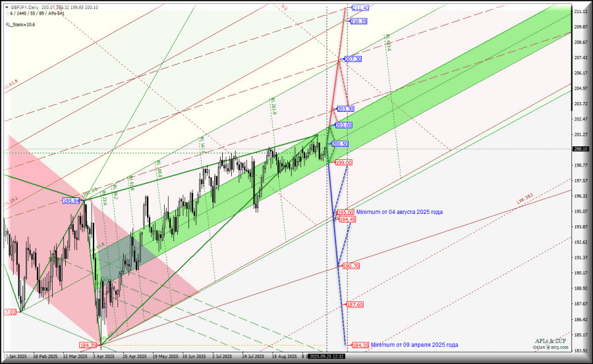Viewport: 593px width, 364px height.
Task: Click the 3 Apr 2025 date on time axis
Action: click(x=103, y=356)
